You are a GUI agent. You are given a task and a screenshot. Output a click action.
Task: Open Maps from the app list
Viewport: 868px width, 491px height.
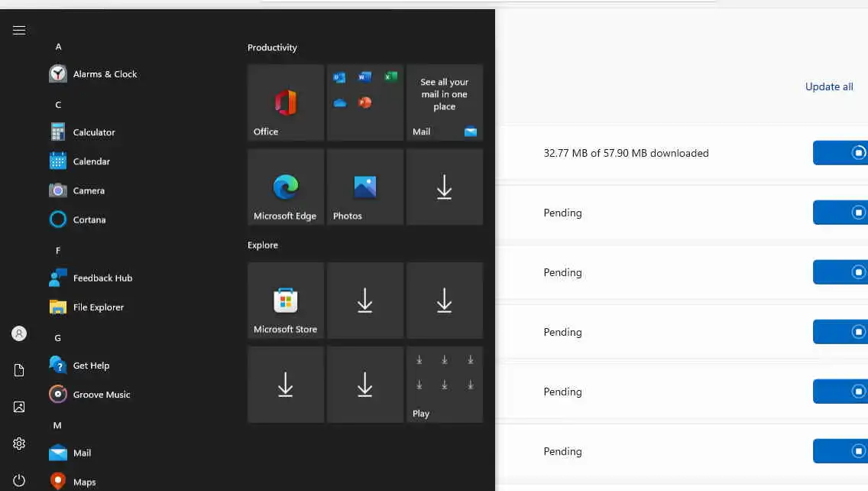(73, 482)
